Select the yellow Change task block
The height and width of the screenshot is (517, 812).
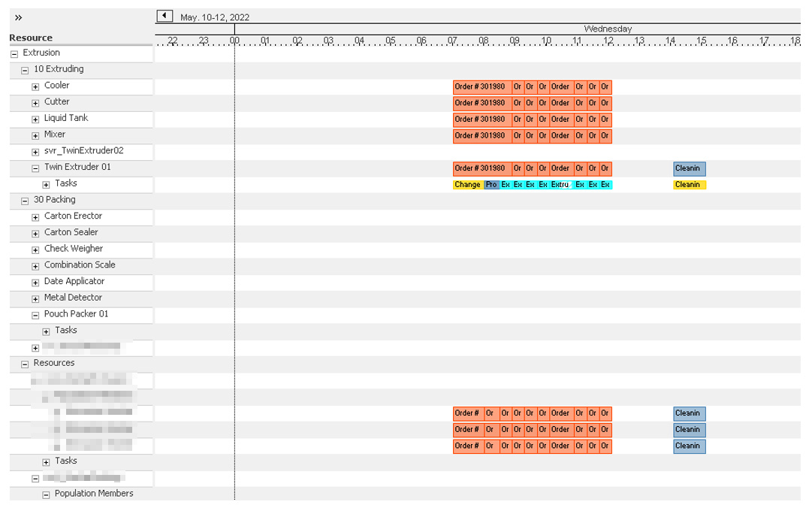tap(467, 185)
